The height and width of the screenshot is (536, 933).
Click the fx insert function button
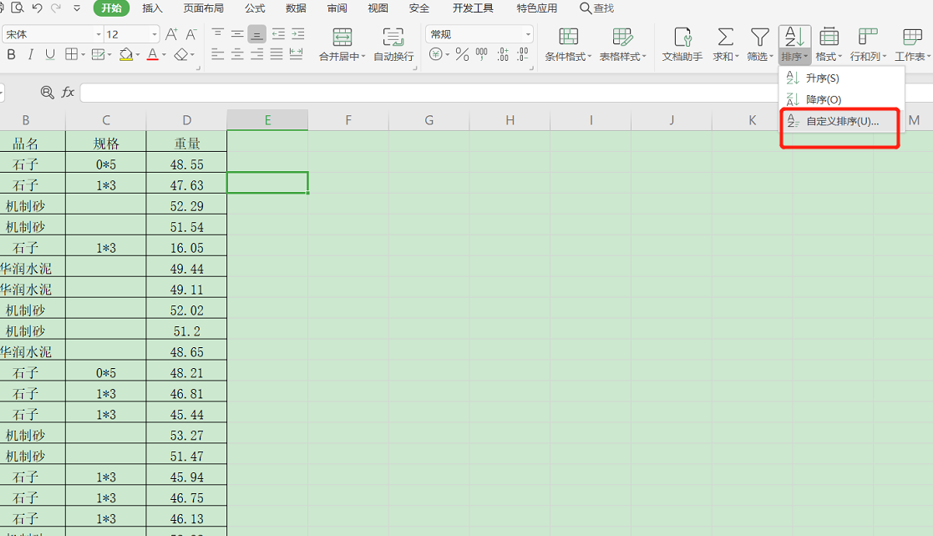pyautogui.click(x=68, y=92)
